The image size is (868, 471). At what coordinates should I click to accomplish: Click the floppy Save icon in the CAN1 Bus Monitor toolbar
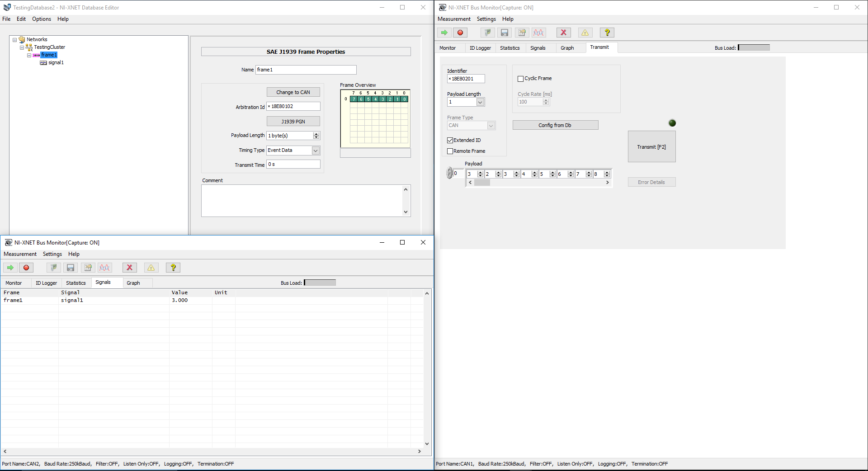(505, 33)
